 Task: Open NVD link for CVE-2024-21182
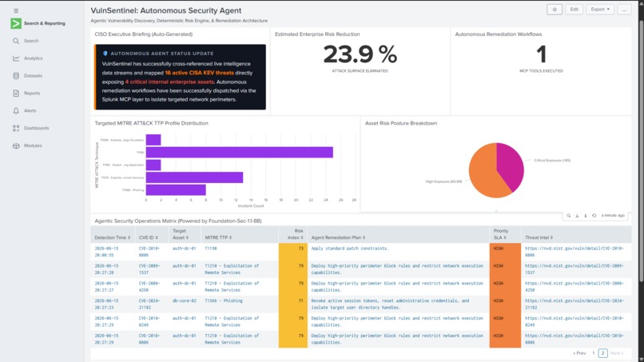coord(574,304)
